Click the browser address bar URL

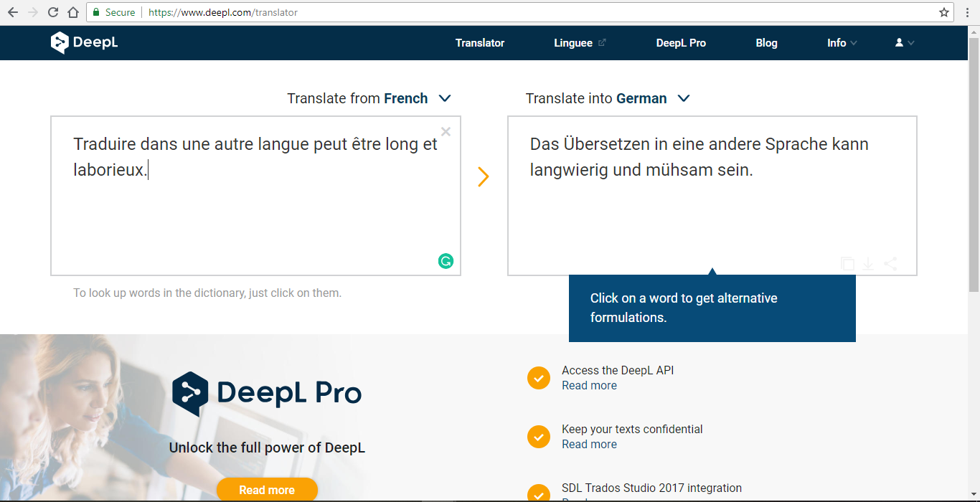[223, 12]
